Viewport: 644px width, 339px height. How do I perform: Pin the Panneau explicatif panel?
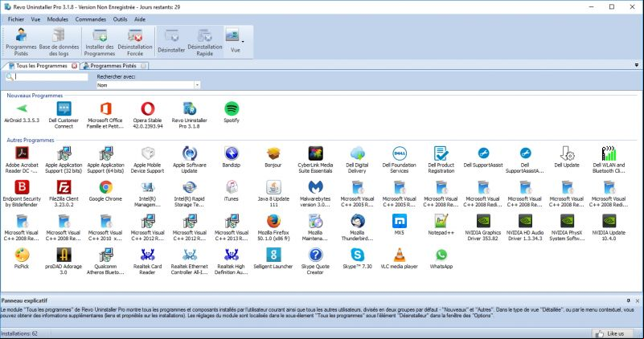pos(629,300)
